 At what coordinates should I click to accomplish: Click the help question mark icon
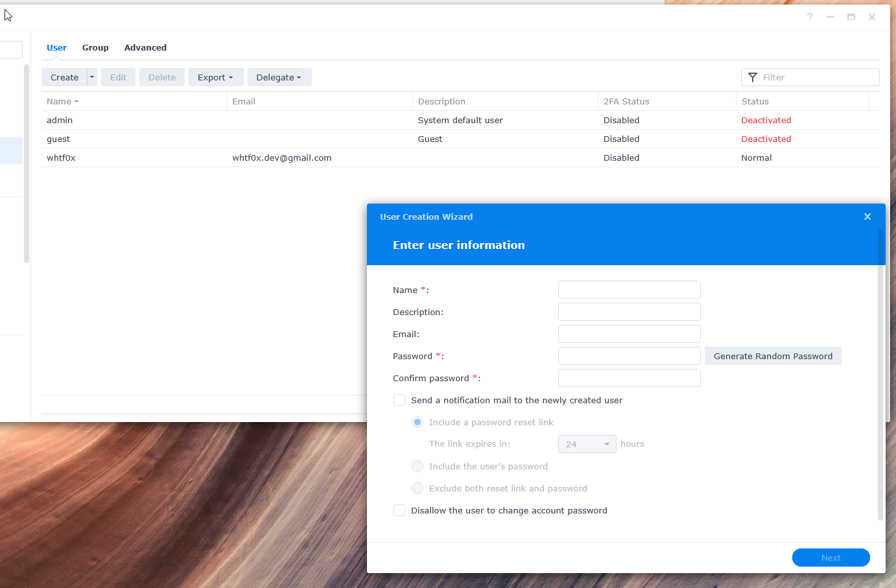810,17
